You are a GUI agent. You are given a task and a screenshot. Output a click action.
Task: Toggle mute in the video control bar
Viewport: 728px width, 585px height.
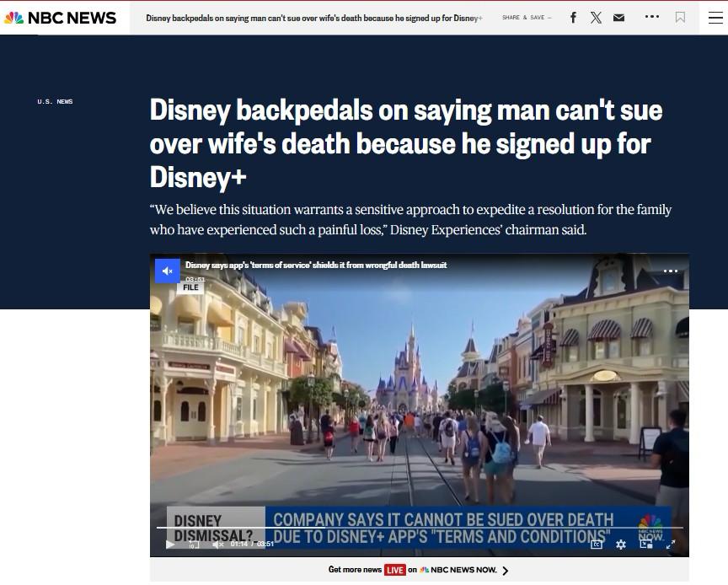pos(217,545)
